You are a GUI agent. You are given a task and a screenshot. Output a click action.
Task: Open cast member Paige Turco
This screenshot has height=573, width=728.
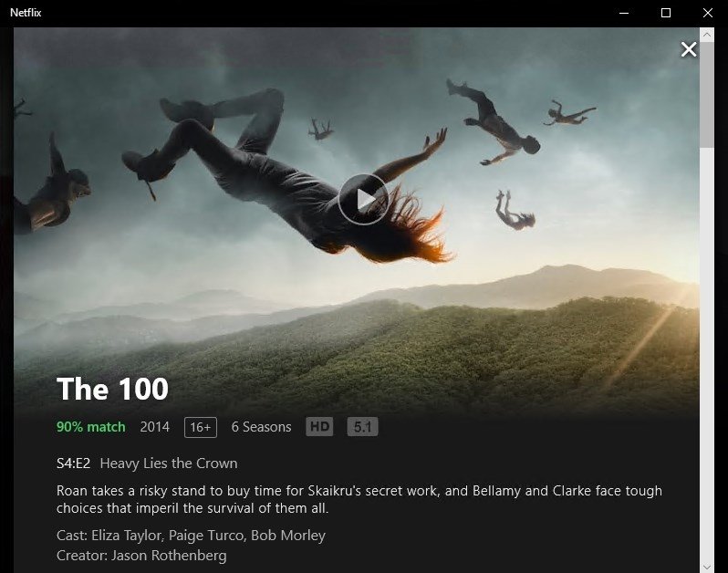coord(205,536)
